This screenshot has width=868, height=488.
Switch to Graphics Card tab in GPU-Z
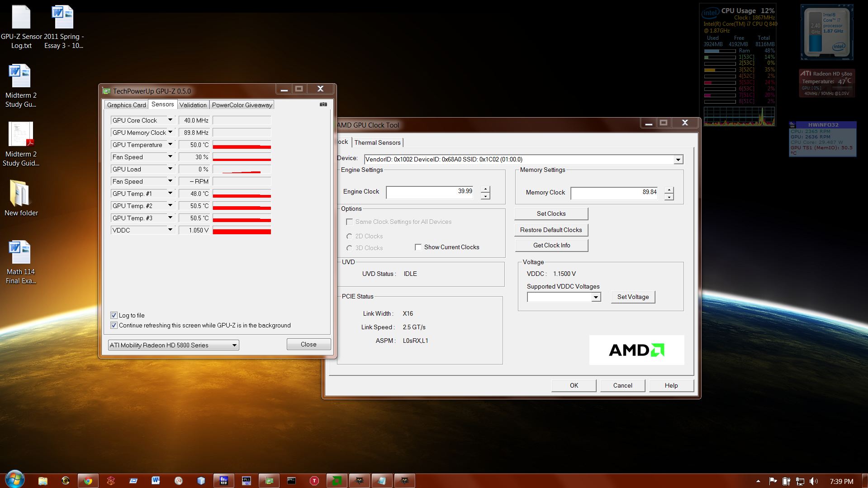coord(127,105)
